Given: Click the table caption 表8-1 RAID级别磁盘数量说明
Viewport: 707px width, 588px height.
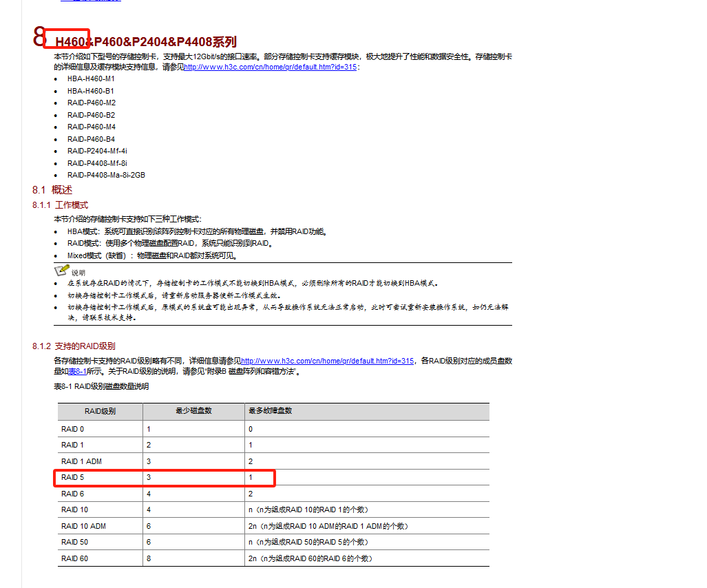Looking at the screenshot, I should click(x=101, y=386).
